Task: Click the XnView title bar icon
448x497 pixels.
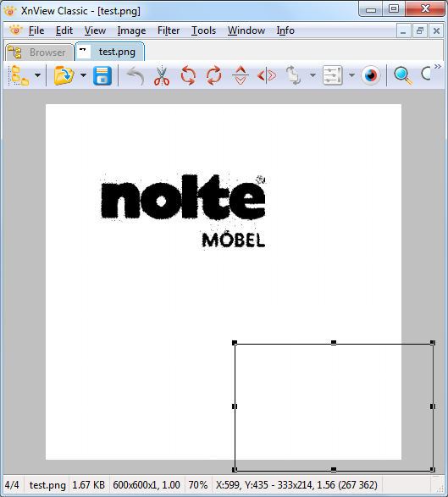Action: click(10, 11)
